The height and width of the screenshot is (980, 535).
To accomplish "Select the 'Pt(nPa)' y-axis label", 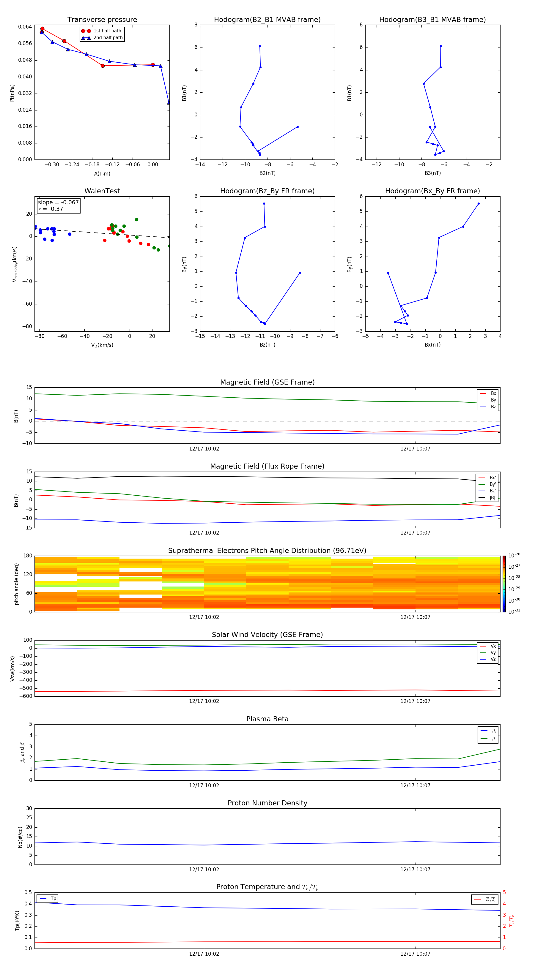I will click(12, 92).
